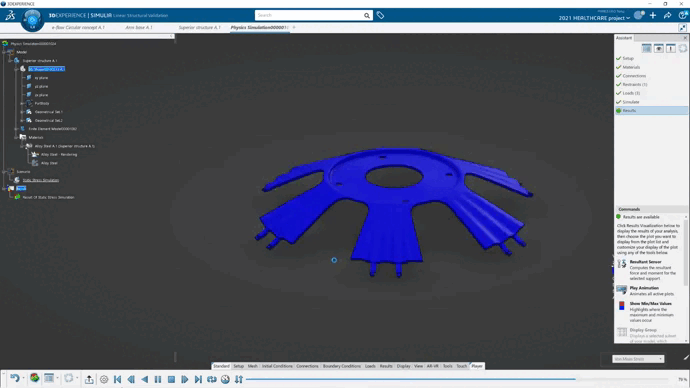Click the Play Animation command icon
Image resolution: width=690 pixels, height=388 pixels.
(x=621, y=290)
